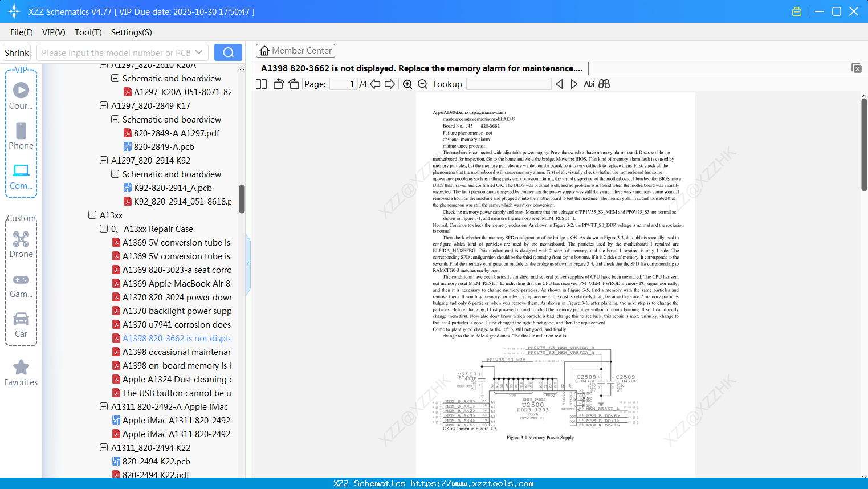Click the blue magnifier search button
The image size is (868, 489).
point(228,52)
